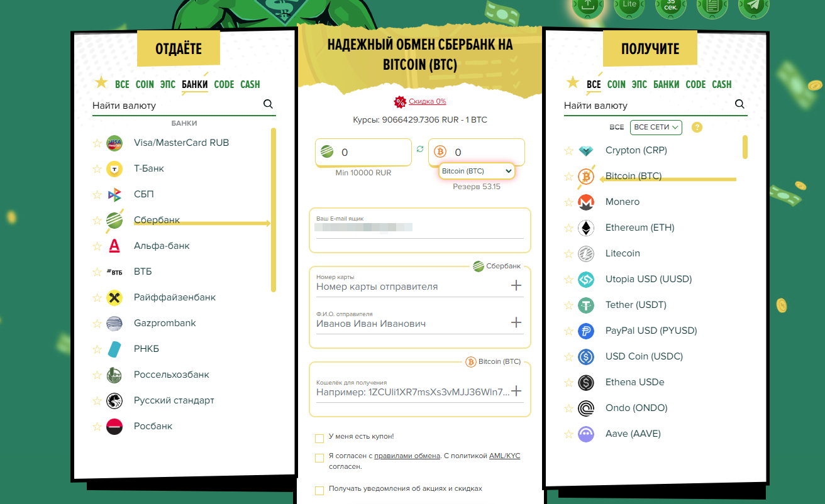The width and height of the screenshot is (825, 504).
Task: Expand plus next to Номер карты field
Action: pos(516,286)
